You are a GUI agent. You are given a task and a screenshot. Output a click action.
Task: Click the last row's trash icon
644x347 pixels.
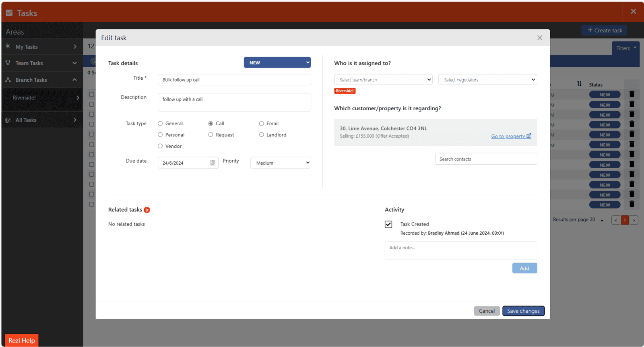coord(632,204)
